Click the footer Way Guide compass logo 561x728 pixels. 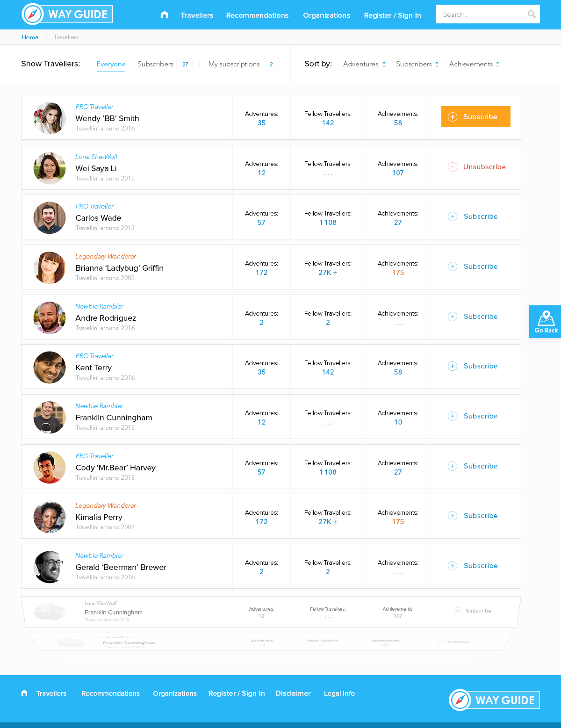[x=460, y=700]
